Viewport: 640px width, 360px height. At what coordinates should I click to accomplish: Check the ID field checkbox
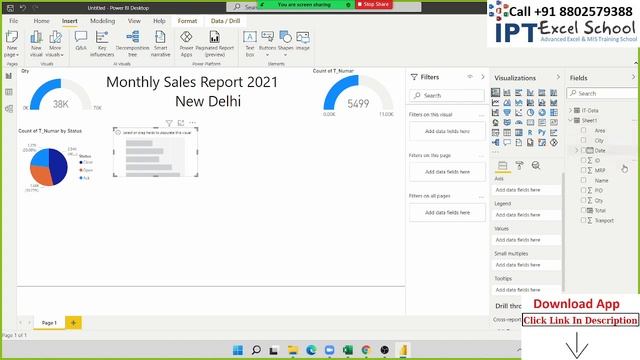(x=583, y=160)
